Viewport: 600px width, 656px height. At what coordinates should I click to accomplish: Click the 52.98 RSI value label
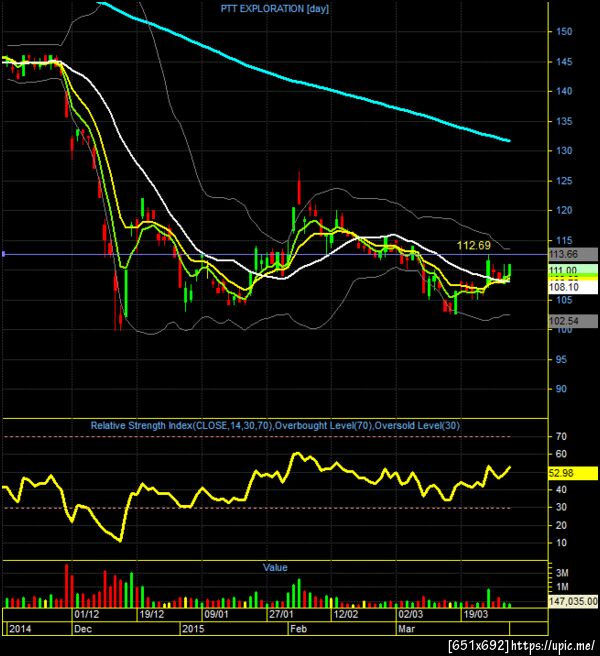[573, 473]
